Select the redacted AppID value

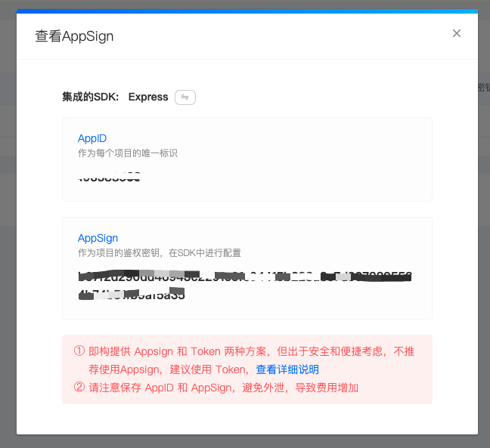click(109, 178)
